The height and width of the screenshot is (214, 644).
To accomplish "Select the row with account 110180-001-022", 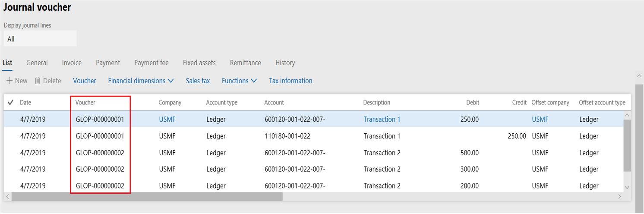I will pyautogui.click(x=287, y=136).
